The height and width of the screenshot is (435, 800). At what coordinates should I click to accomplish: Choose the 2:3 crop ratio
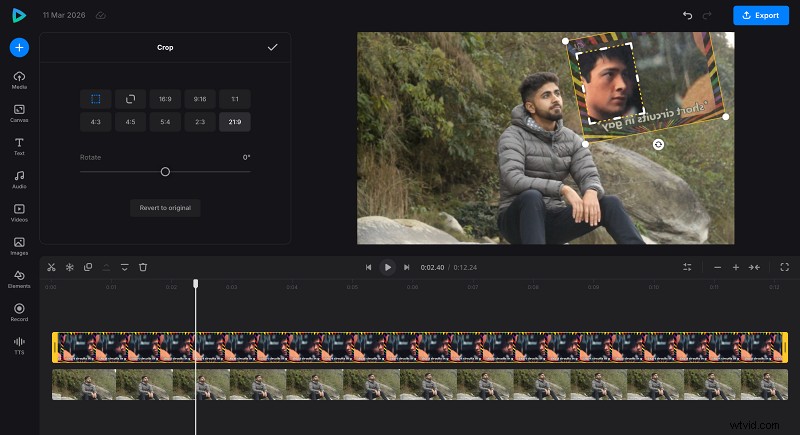pos(200,122)
